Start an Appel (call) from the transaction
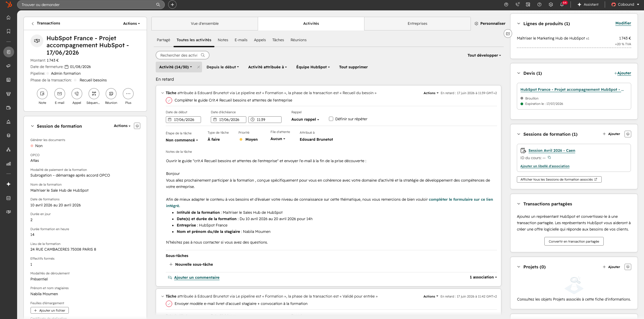Image resolution: width=644 pixels, height=319 pixels. point(77,94)
